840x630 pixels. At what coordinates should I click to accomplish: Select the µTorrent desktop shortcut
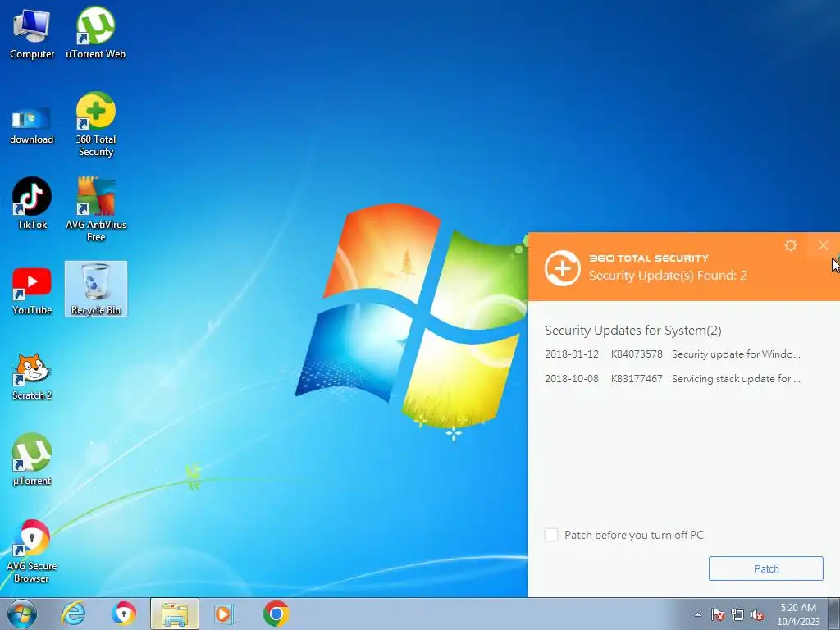click(32, 459)
